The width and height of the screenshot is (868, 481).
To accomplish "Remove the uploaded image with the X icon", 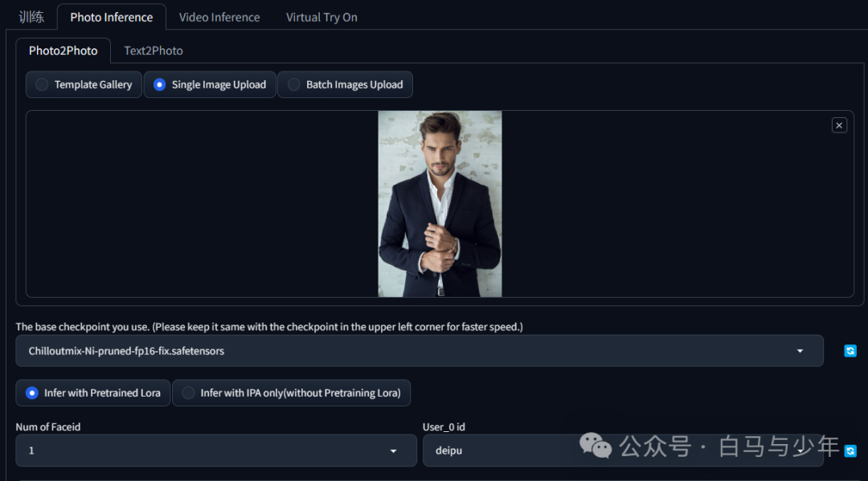I will [x=838, y=125].
